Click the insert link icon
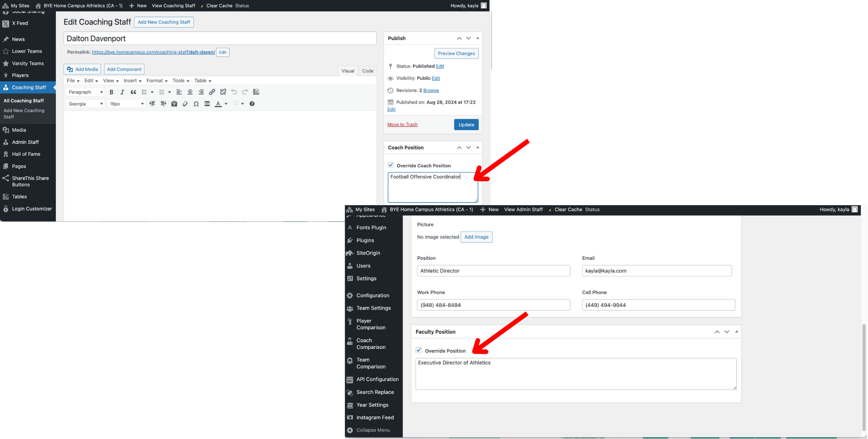868x439 pixels. [x=212, y=92]
